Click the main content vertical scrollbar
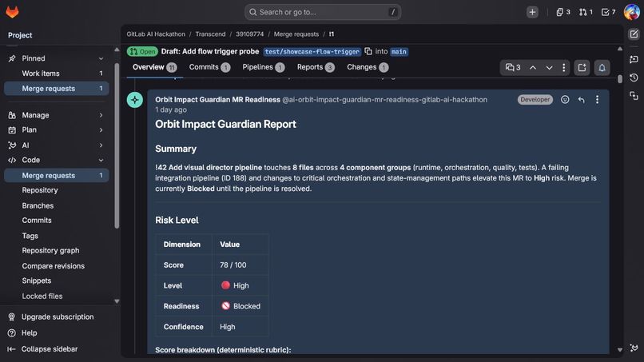This screenshot has height=362, width=644. 620,79
